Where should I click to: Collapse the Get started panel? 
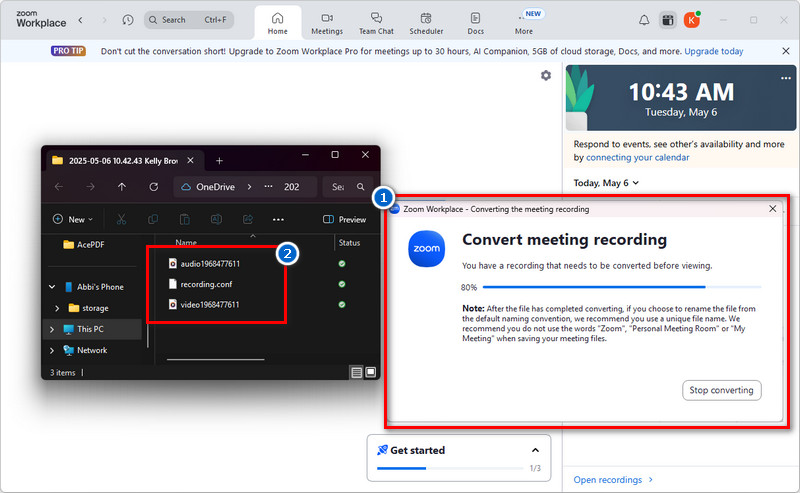[535, 450]
